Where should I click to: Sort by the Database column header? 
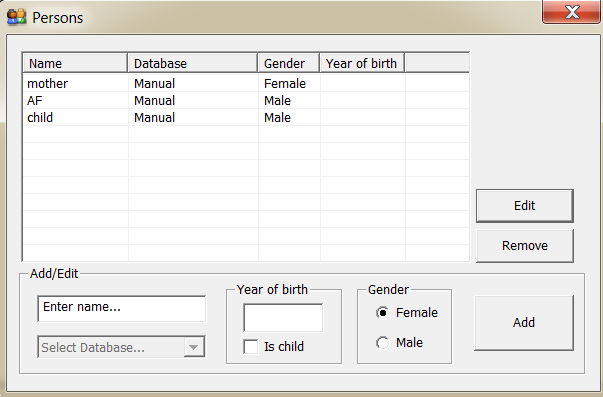(193, 63)
